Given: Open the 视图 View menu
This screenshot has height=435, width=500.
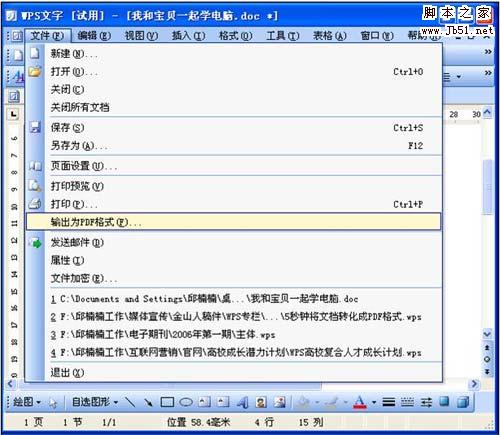Looking at the screenshot, I should (x=141, y=35).
